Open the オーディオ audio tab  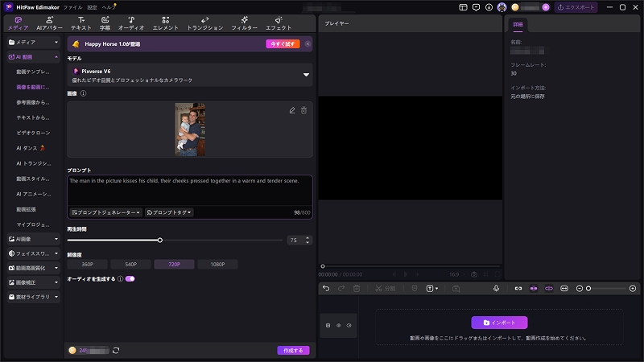[131, 23]
